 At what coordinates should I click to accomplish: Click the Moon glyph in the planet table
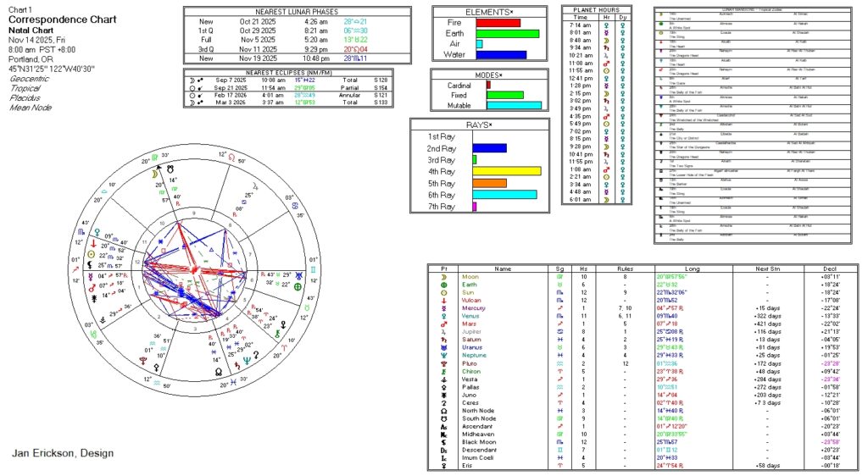(x=443, y=276)
